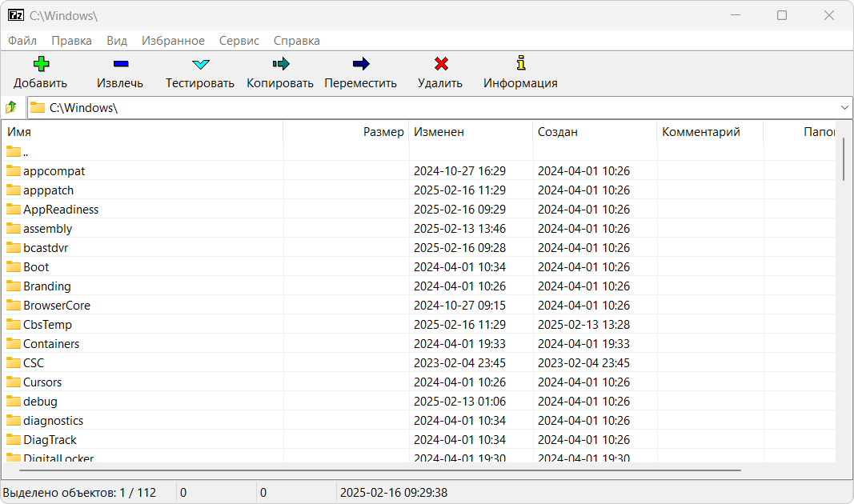Select the appcompat folder
Image resolution: width=854 pixels, height=504 pixels.
[x=54, y=171]
